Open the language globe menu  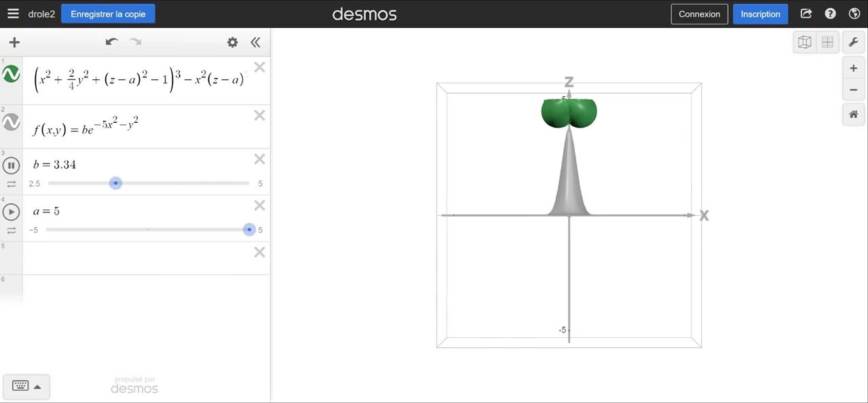(x=854, y=14)
